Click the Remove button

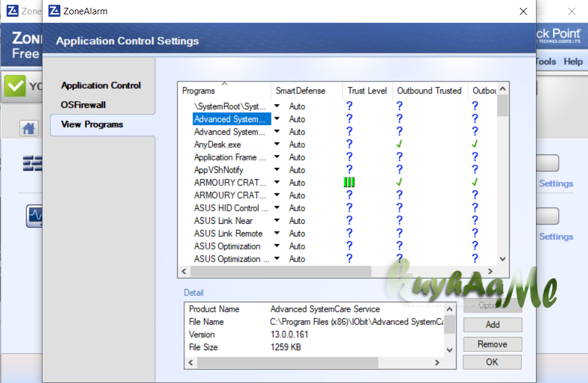(x=492, y=344)
